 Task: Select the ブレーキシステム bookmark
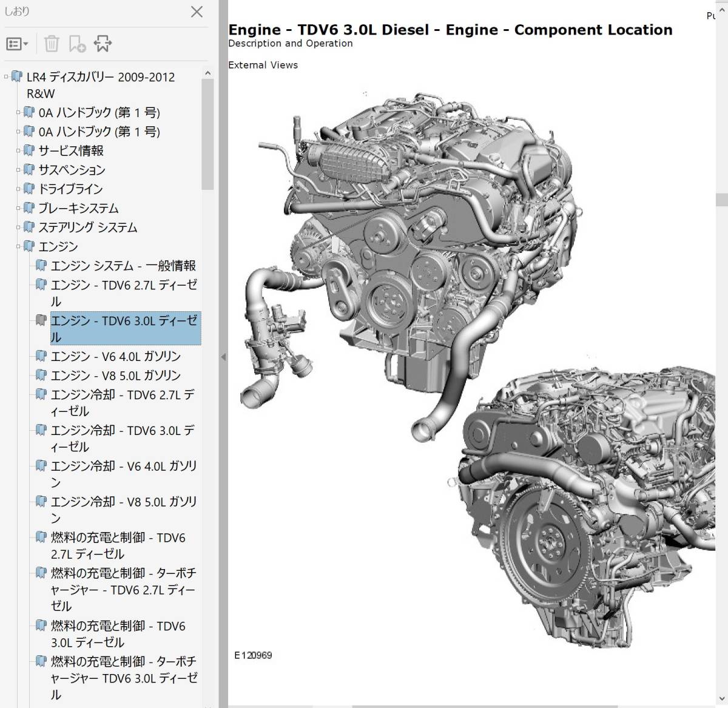(x=78, y=208)
